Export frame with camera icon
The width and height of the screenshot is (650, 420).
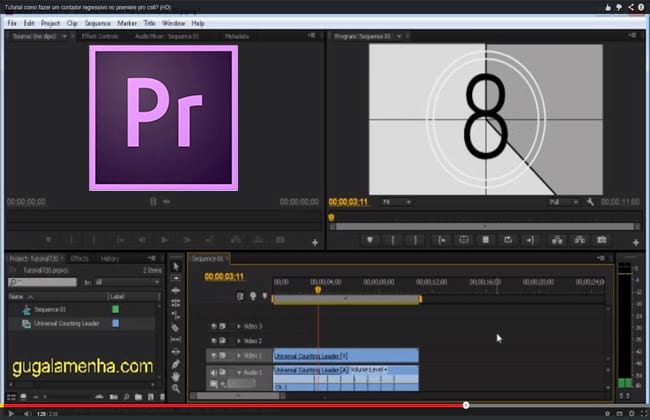point(601,240)
